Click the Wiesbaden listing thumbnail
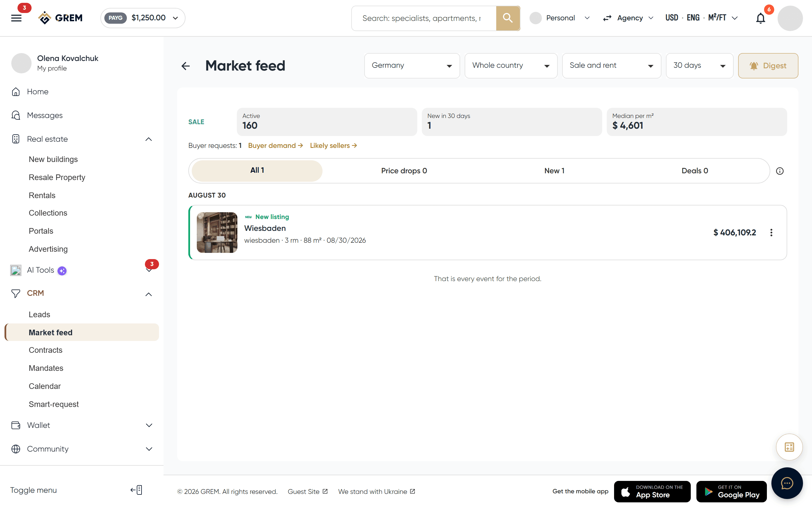 (217, 233)
